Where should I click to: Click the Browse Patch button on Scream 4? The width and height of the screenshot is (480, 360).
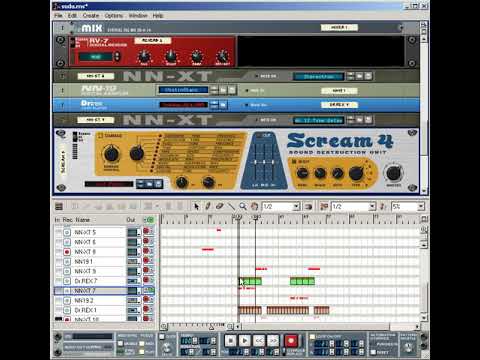pyautogui.click(x=149, y=184)
